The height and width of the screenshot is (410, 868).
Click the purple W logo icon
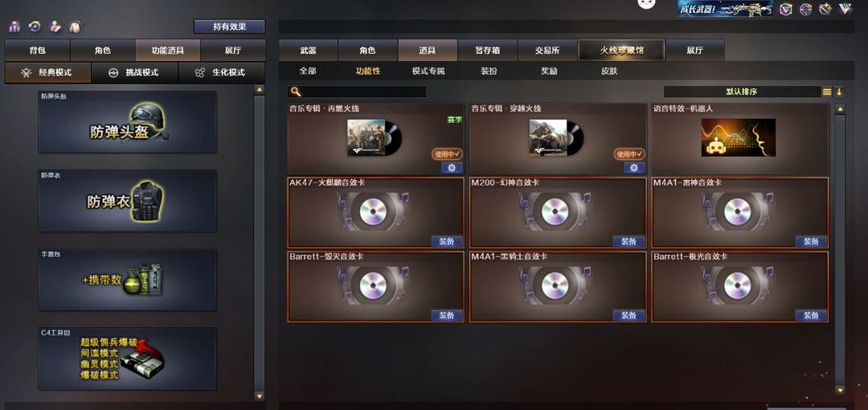point(845,9)
